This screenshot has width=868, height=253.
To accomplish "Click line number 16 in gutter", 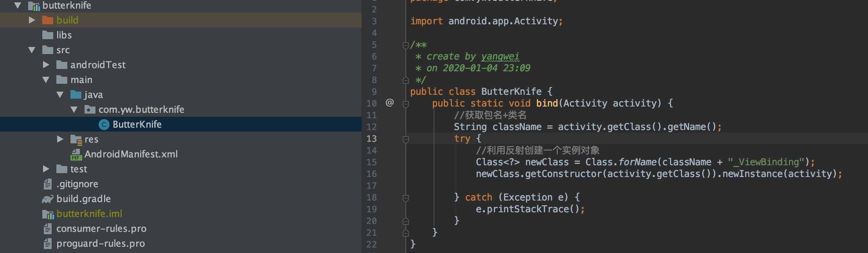I will point(371,174).
